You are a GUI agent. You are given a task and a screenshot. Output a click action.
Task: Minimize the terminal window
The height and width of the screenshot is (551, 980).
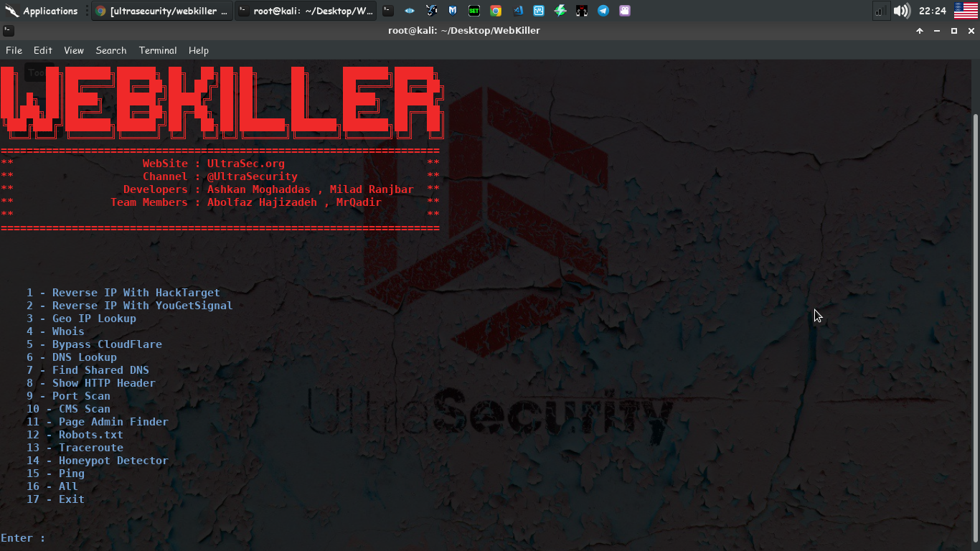click(937, 31)
